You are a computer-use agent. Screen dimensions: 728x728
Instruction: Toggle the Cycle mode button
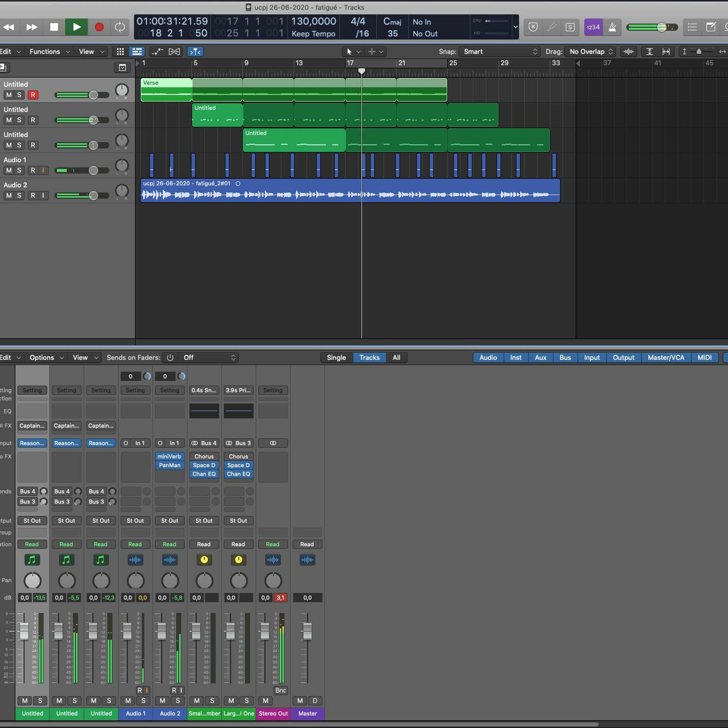pos(120,27)
